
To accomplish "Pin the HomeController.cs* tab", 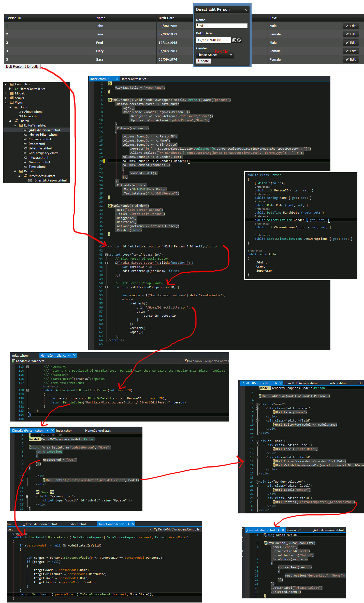I will click(x=128, y=524).
